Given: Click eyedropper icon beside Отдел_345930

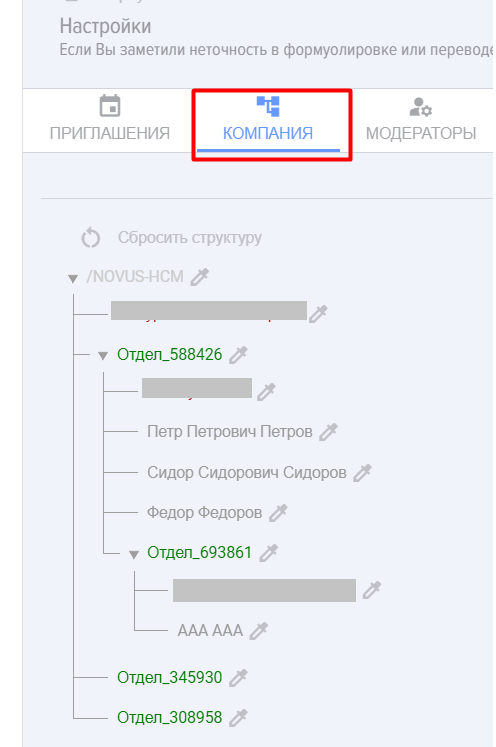Looking at the screenshot, I should click(x=238, y=677).
